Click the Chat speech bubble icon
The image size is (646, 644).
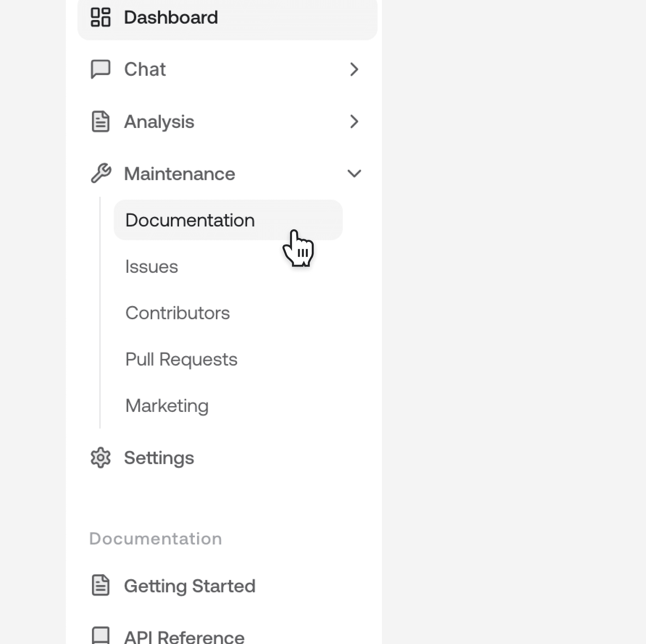100,69
